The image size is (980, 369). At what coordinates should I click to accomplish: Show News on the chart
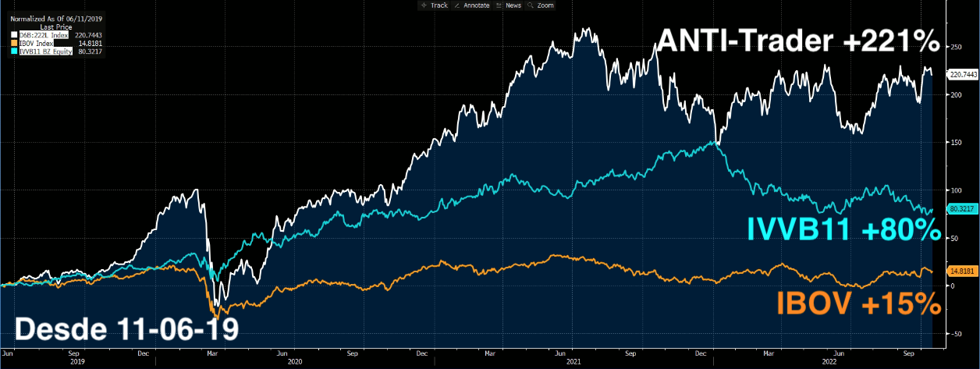pos(509,5)
